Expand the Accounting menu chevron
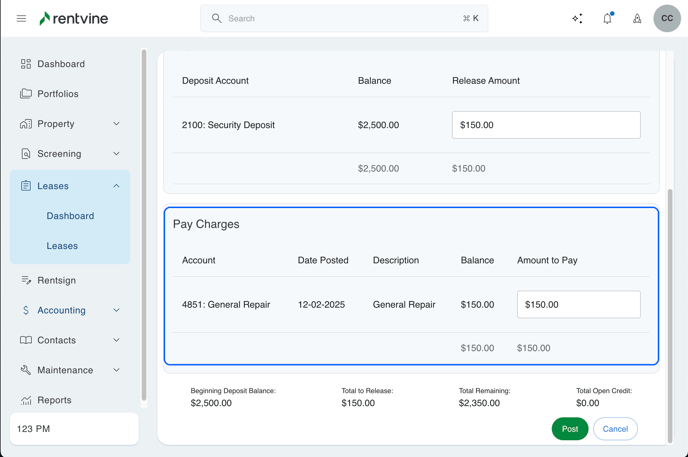The width and height of the screenshot is (688, 457). pos(116,310)
